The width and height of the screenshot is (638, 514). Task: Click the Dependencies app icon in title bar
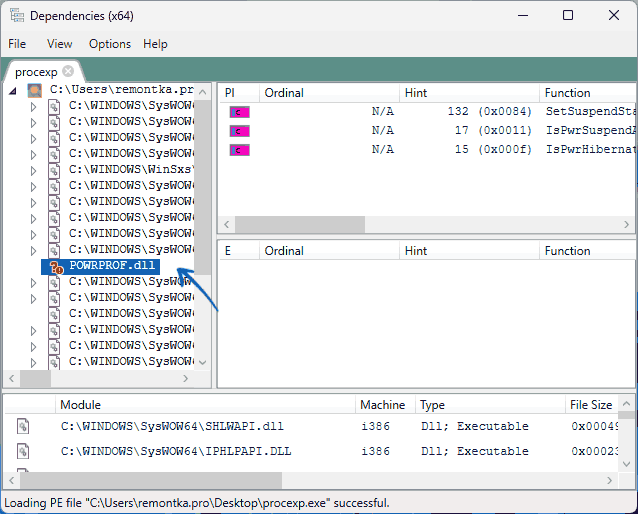coord(17,15)
